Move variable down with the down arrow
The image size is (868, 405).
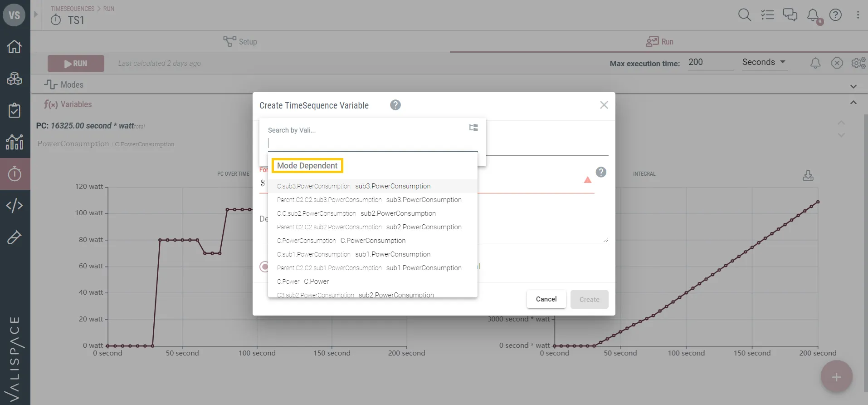point(841,135)
